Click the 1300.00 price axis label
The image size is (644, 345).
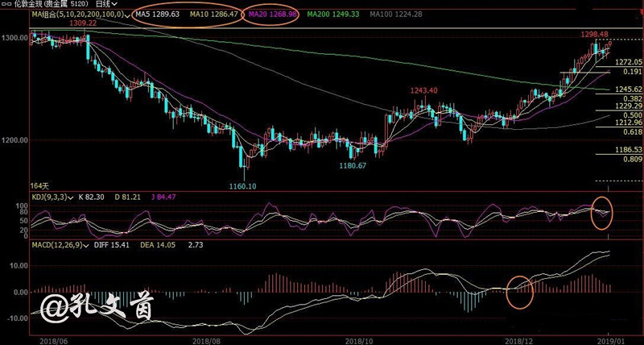point(14,38)
